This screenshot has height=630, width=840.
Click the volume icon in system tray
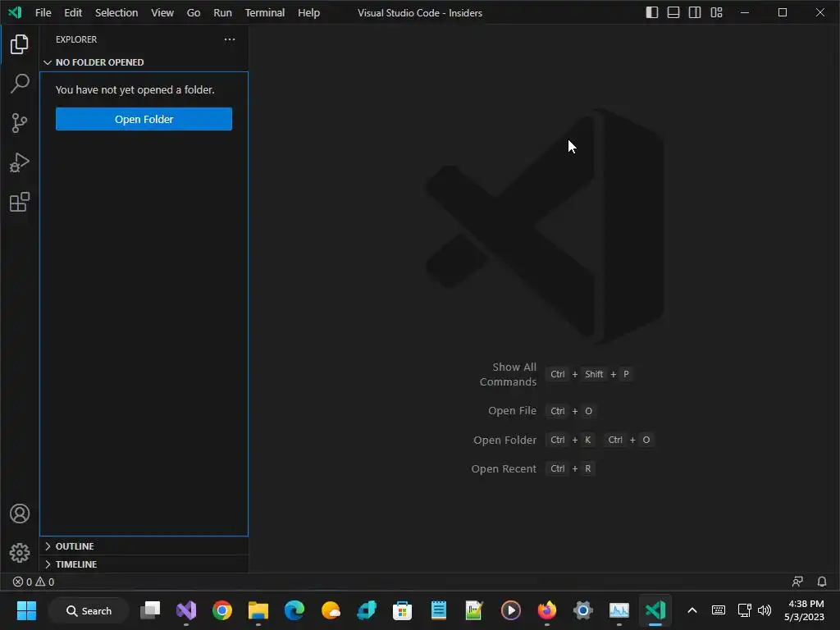coord(765,610)
